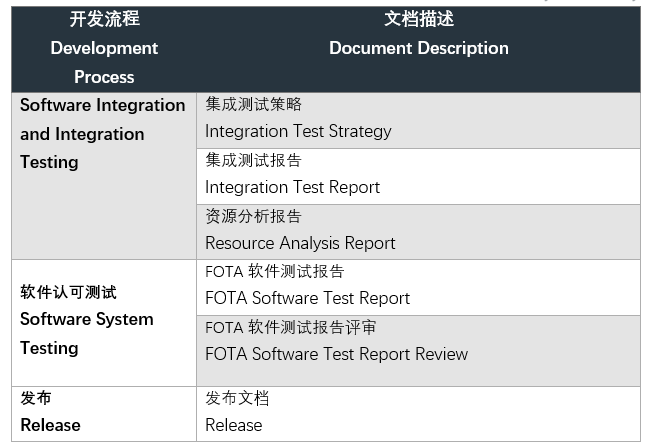Screen dimensions: 653x447
Task: Click the Integration Test Report text
Action: pyautogui.click(x=292, y=187)
